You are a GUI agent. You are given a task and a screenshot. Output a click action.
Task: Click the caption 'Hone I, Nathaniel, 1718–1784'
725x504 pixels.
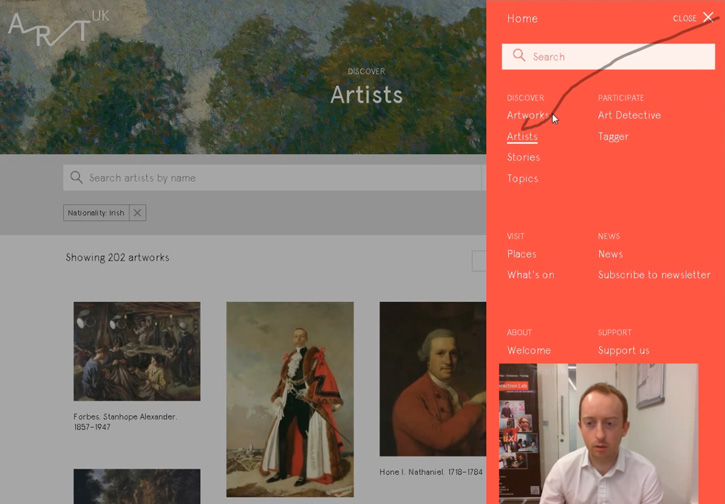click(x=431, y=472)
